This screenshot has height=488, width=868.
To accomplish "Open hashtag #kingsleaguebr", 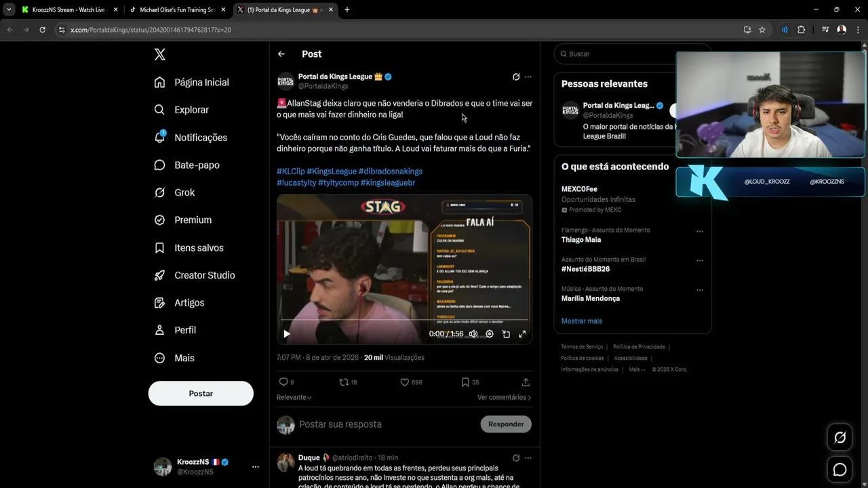I will (388, 183).
